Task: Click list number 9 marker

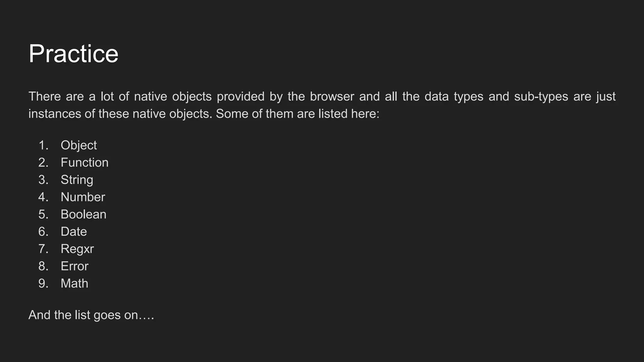Action: point(43,283)
